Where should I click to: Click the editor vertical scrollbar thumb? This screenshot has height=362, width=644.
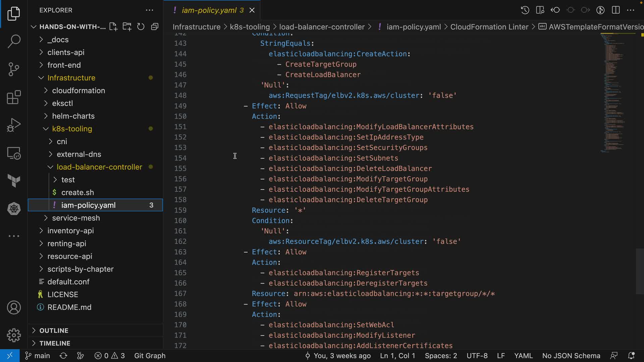point(640,271)
